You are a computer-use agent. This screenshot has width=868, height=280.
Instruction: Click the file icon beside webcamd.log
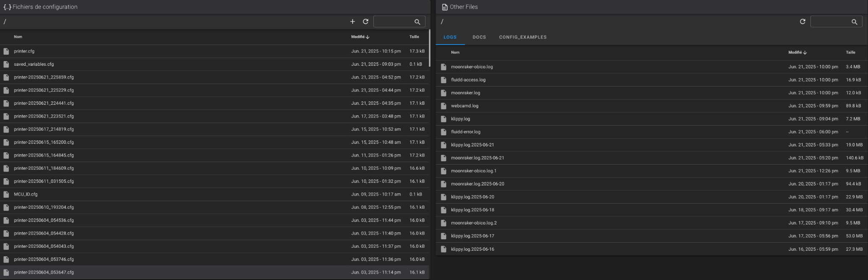point(443,106)
